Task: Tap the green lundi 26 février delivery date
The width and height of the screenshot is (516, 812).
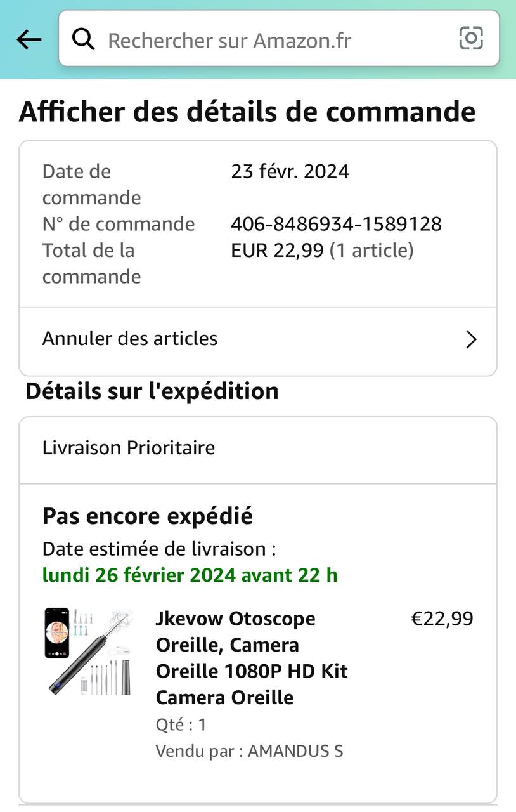Action: pos(190,575)
